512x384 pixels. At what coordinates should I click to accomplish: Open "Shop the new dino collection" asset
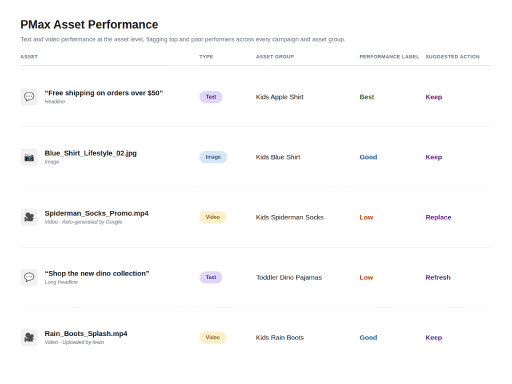click(97, 274)
